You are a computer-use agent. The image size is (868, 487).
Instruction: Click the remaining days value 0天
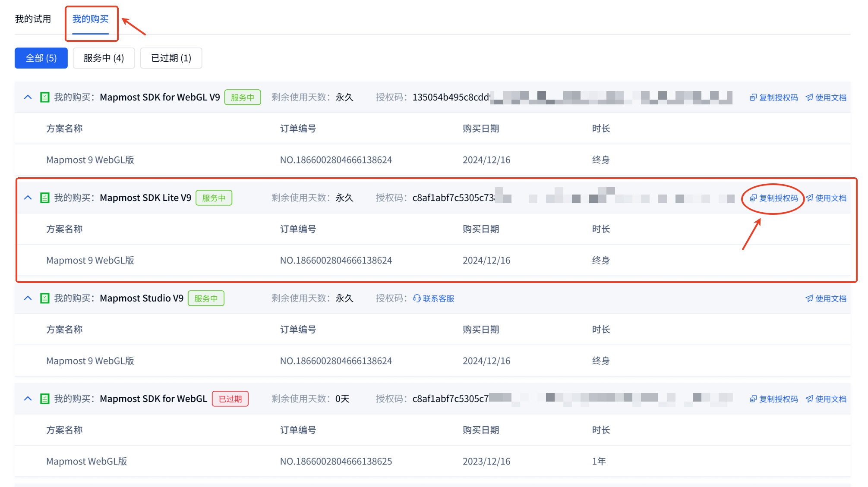[342, 399]
